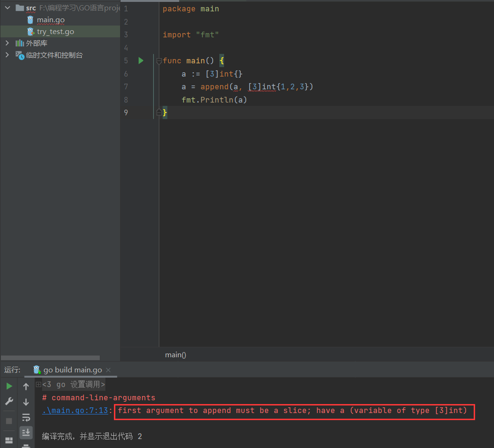The width and height of the screenshot is (494, 448).
Task: Click the closing-brace fold marker on line 9
Action: pos(159,112)
